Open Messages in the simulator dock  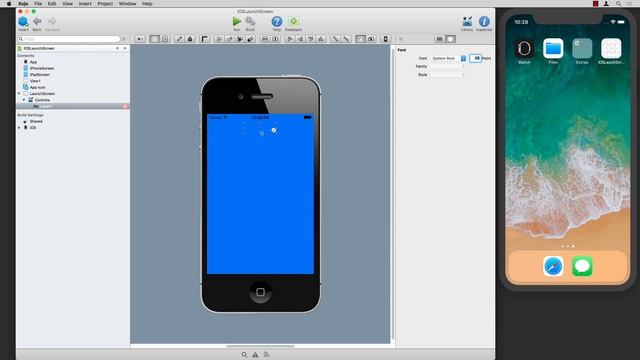click(582, 266)
